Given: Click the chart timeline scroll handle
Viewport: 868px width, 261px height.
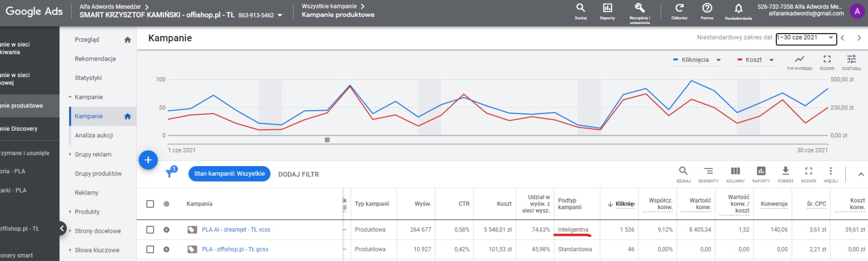Looking at the screenshot, I should click(x=327, y=140).
